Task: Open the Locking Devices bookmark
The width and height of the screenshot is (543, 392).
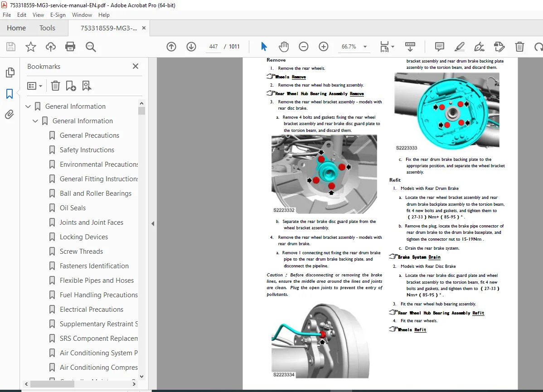Action: coord(84,237)
